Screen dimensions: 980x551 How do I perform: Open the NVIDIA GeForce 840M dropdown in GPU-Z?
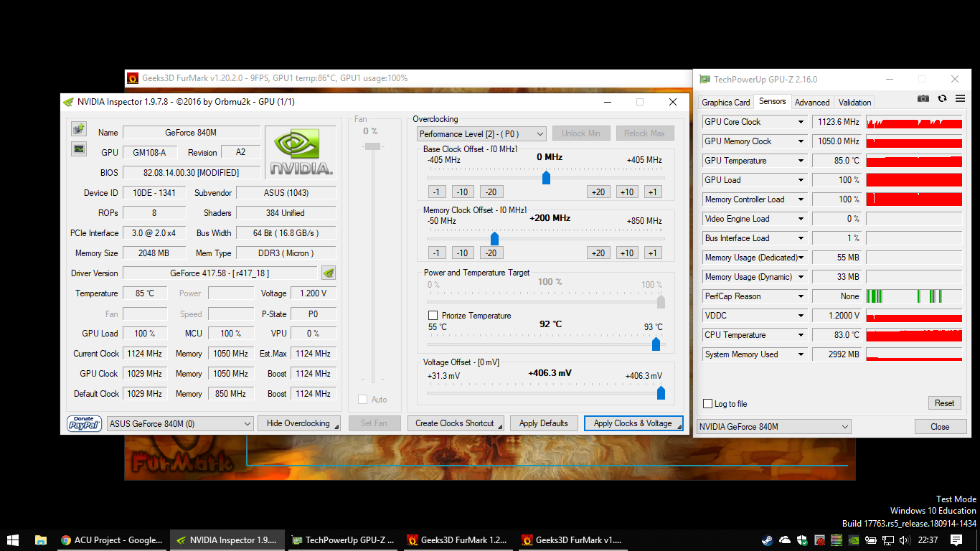[x=773, y=427]
